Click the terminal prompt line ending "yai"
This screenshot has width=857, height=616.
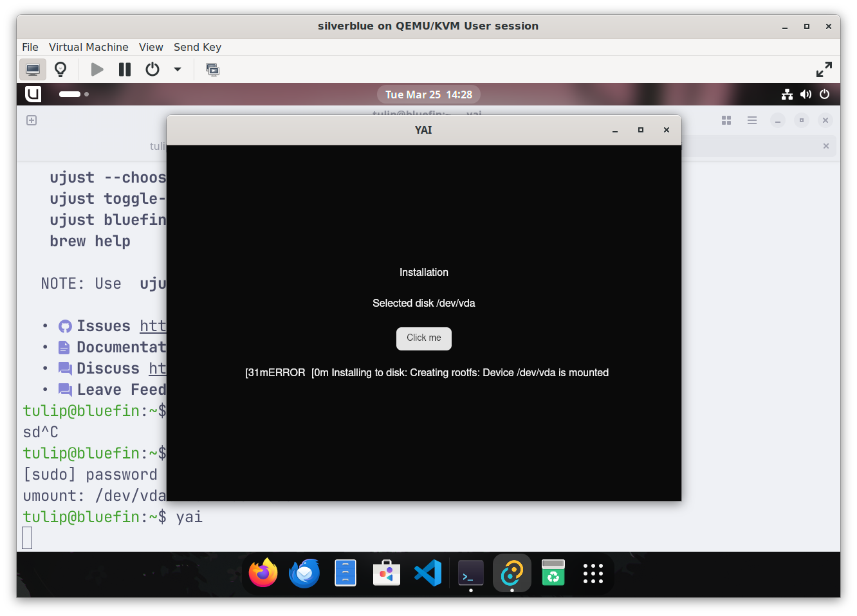coord(113,517)
